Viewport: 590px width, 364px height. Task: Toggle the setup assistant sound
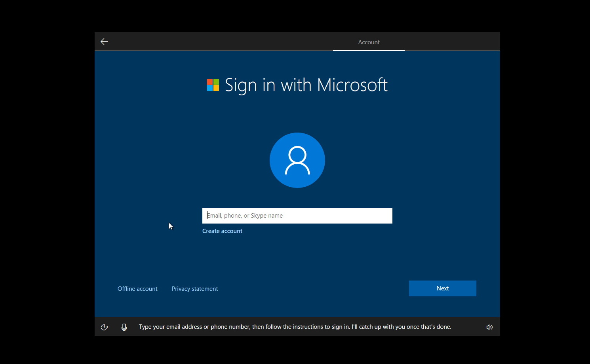click(489, 327)
